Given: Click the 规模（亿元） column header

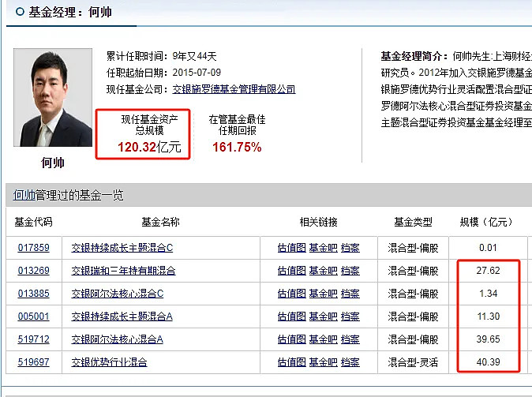Looking at the screenshot, I should click(488, 222).
